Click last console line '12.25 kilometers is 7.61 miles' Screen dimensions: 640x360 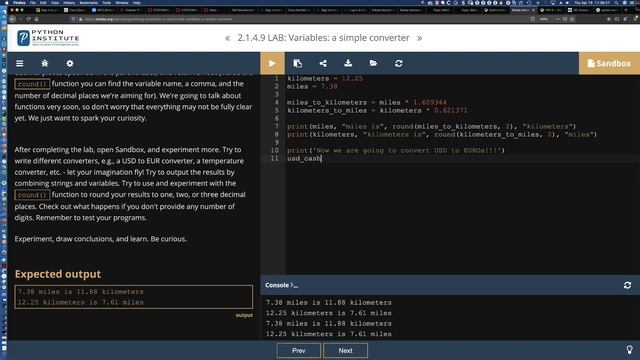pyautogui.click(x=329, y=334)
